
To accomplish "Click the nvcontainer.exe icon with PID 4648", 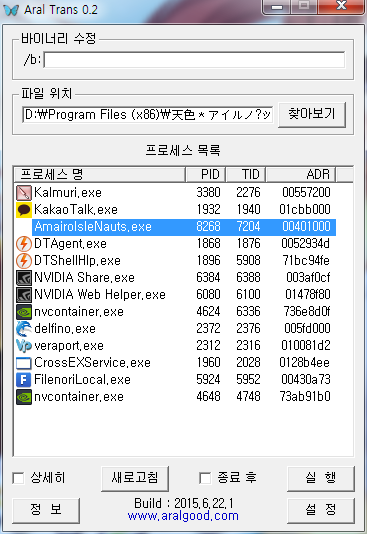I will 23,396.
